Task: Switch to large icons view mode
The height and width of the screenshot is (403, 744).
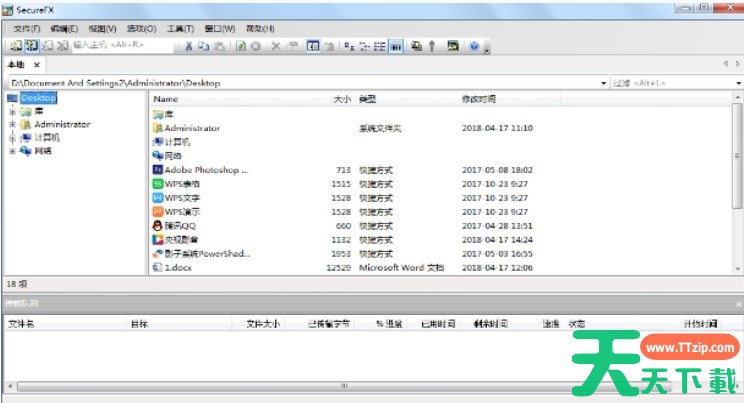Action: [348, 46]
